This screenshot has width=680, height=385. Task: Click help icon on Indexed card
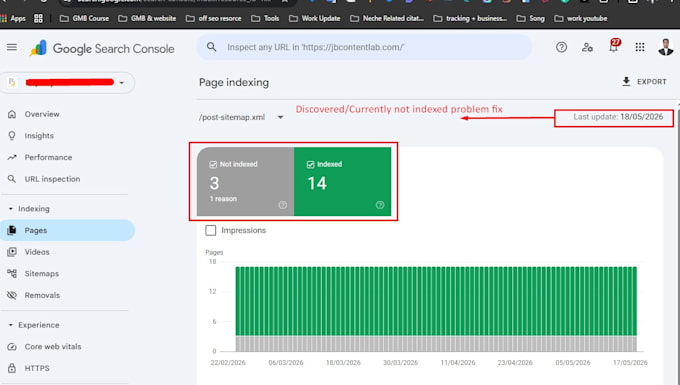tap(380, 205)
